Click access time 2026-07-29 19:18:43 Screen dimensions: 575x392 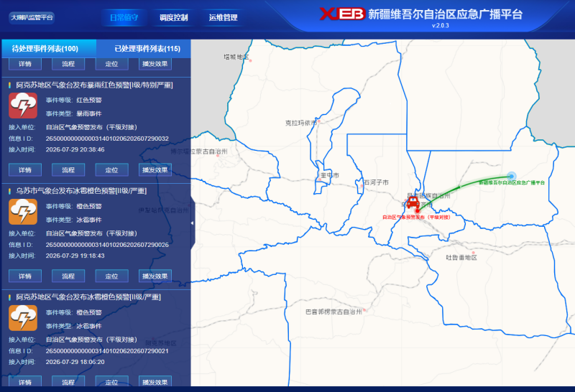tap(75, 256)
